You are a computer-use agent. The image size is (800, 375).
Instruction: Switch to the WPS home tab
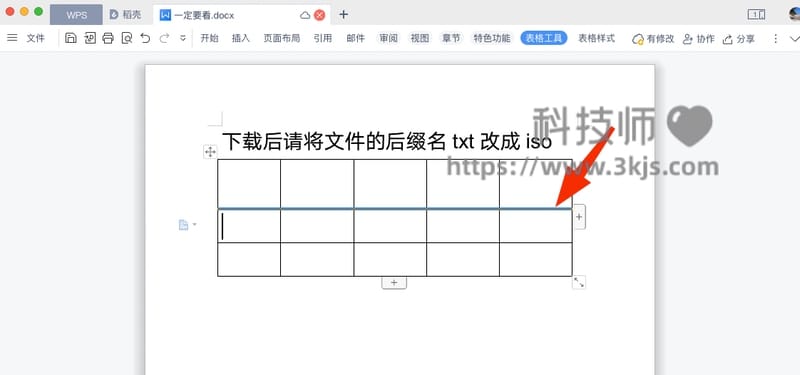point(77,15)
